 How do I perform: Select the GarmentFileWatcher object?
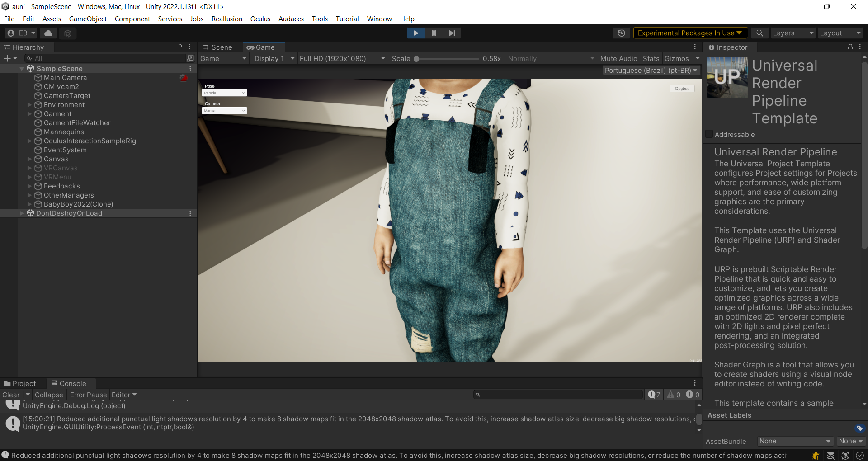(77, 123)
